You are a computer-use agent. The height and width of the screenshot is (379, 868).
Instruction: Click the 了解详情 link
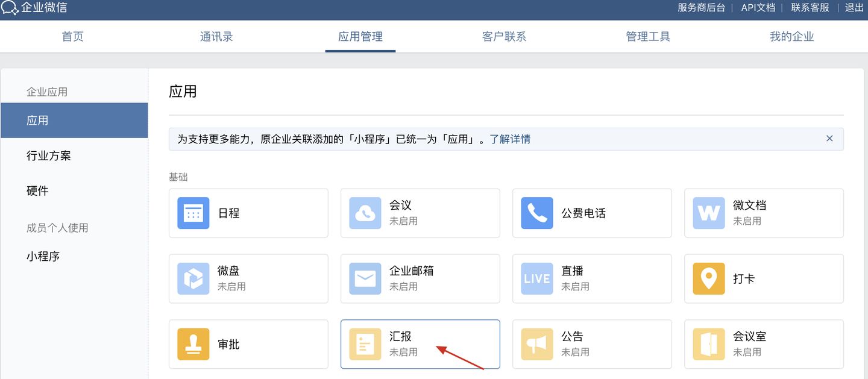point(510,139)
